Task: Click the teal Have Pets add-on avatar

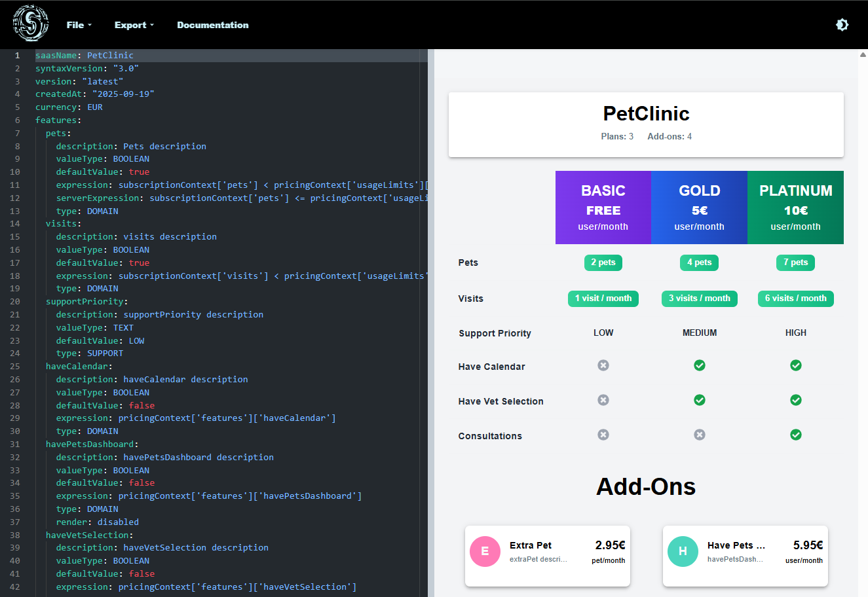Action: 683,551
